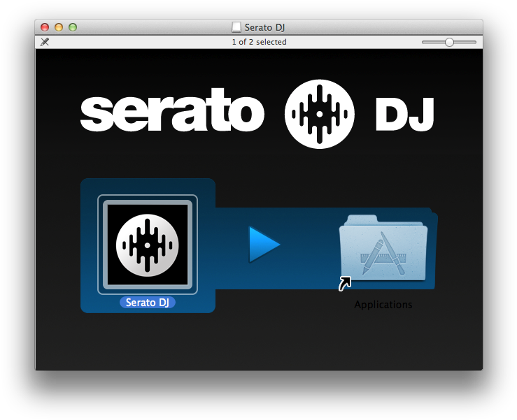This screenshot has height=420, width=517.
Task: Click the "Applications" folder label
Action: (383, 305)
